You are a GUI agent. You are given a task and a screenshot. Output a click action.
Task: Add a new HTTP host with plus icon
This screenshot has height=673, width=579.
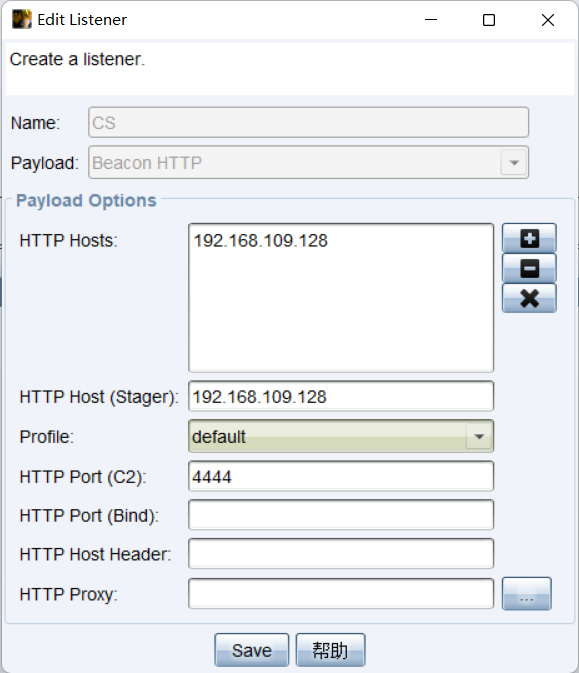point(529,238)
